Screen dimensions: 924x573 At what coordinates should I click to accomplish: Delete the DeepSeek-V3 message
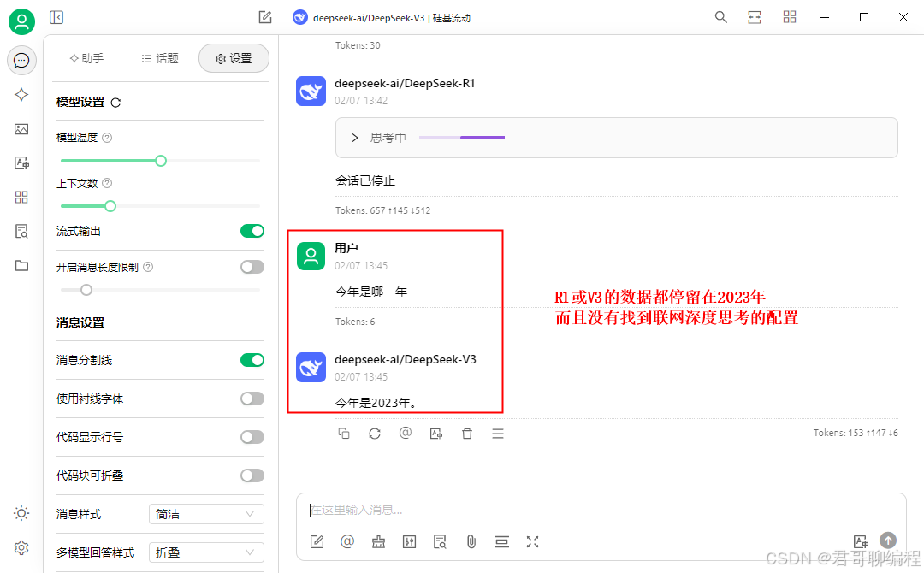click(467, 434)
